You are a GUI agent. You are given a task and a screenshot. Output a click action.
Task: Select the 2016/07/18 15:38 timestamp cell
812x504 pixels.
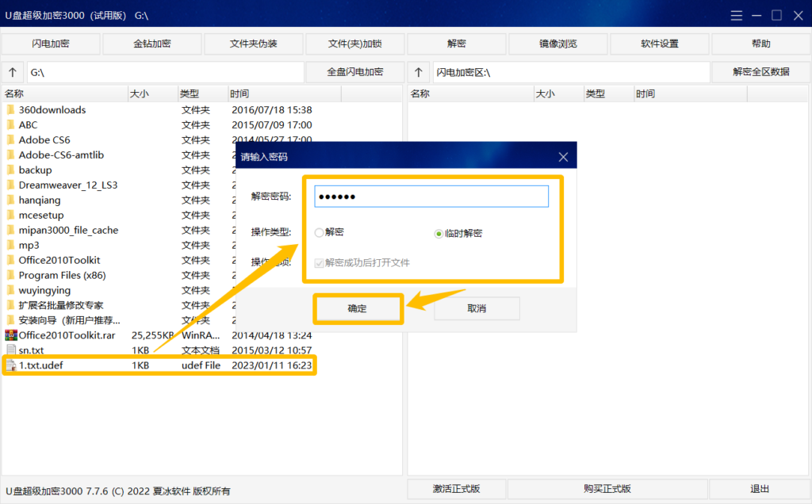click(272, 109)
